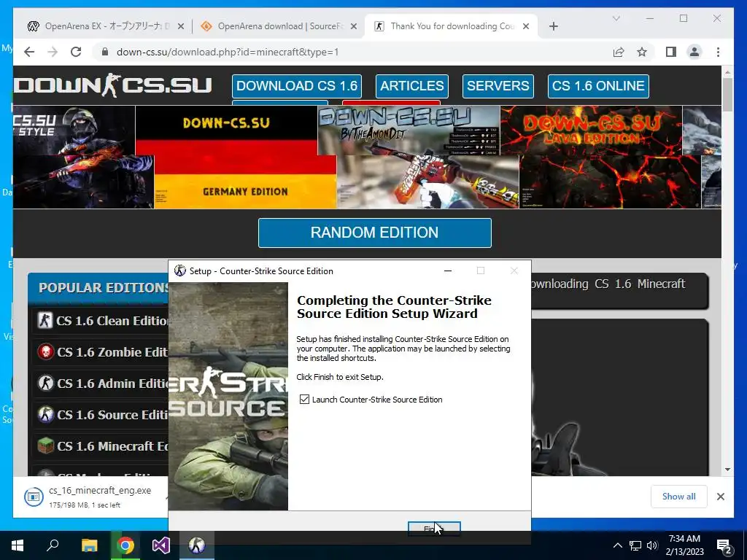Click Finish in the Setup wizard

coord(434,528)
